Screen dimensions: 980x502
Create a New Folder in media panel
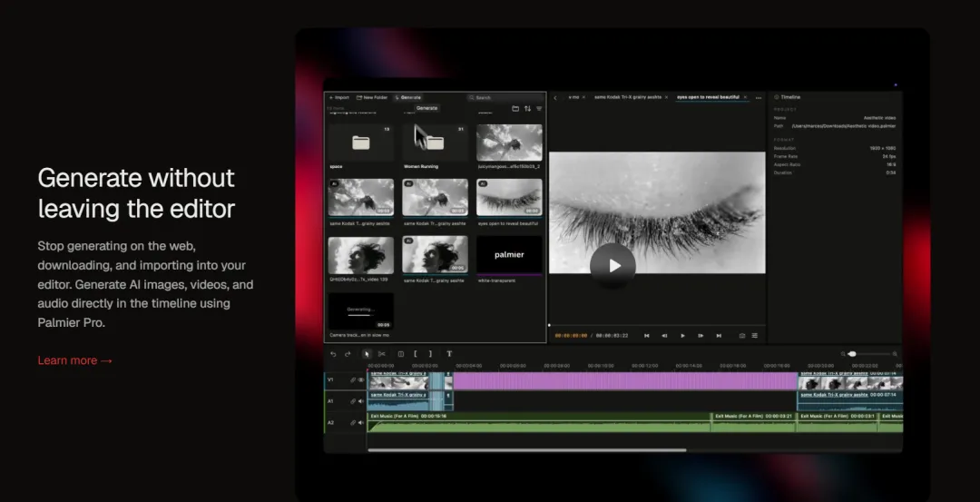pyautogui.click(x=372, y=97)
